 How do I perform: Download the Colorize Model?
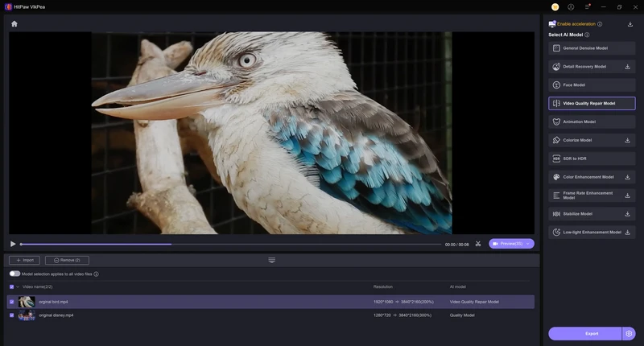627,140
